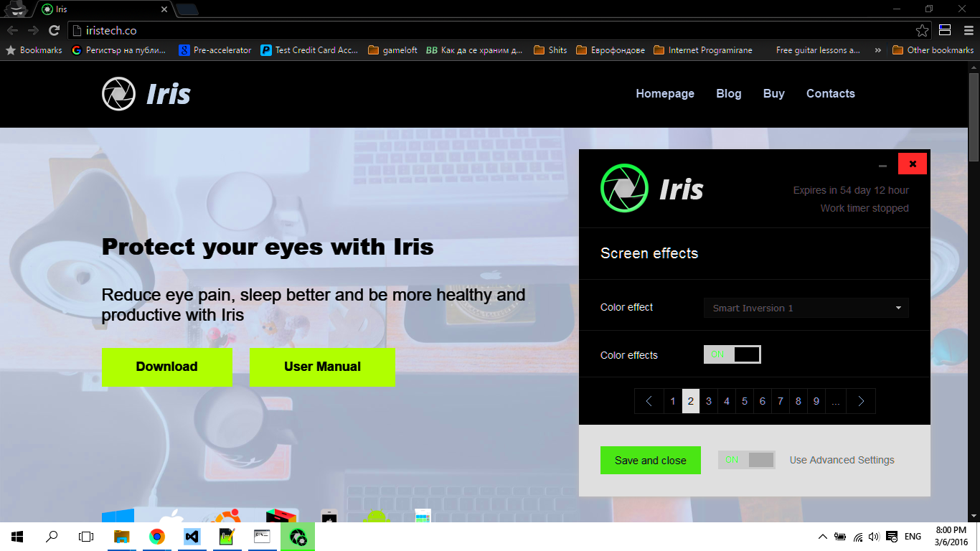Show more bookmarks with the double chevron
Image resolution: width=980 pixels, height=551 pixels.
[877, 50]
